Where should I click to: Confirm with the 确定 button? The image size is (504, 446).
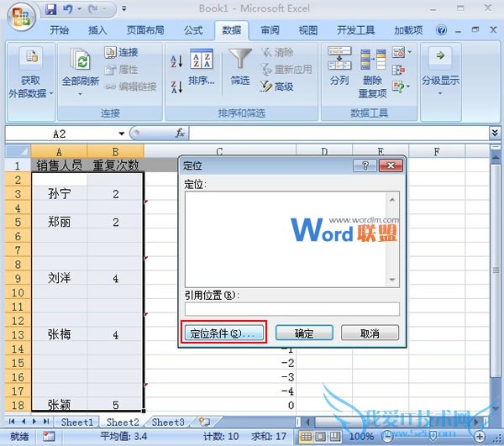(x=304, y=333)
